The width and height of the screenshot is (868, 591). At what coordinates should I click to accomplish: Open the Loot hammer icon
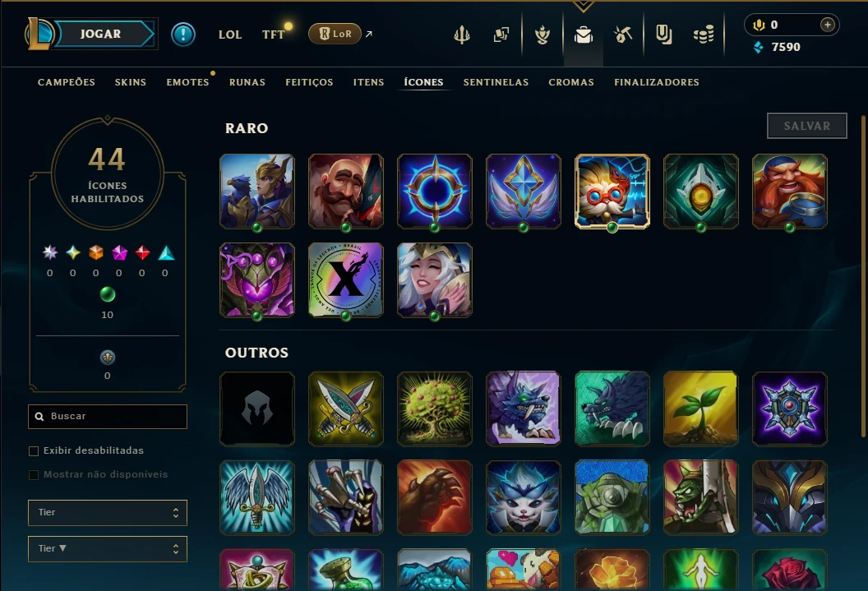pos(623,35)
